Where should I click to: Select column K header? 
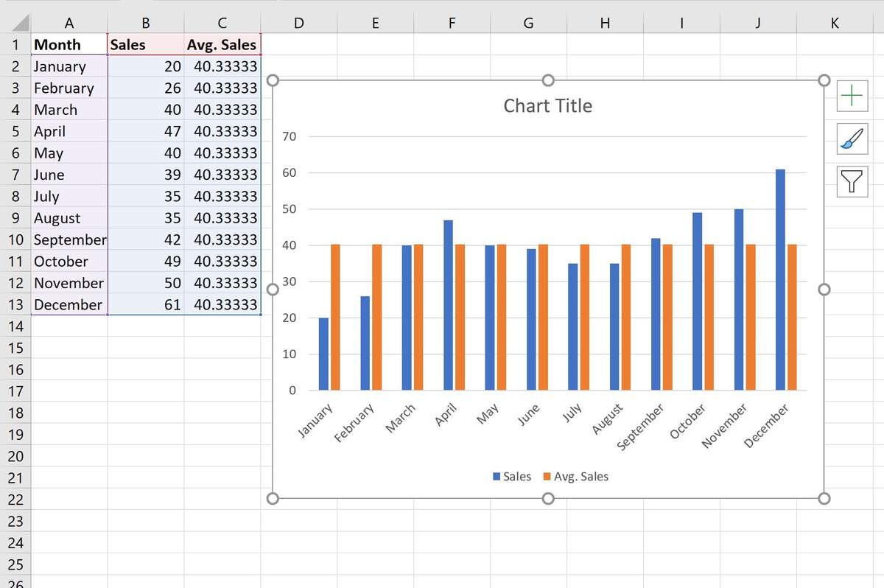[x=835, y=23]
